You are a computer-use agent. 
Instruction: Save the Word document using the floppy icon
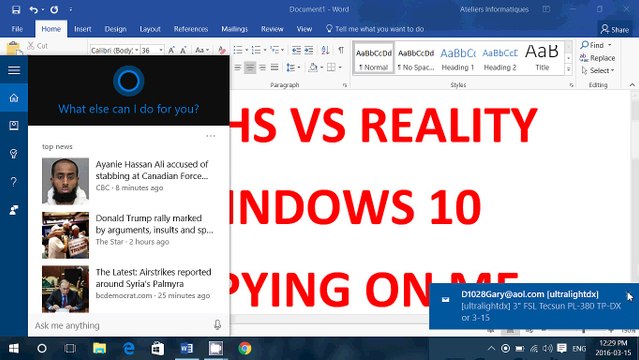point(16,9)
